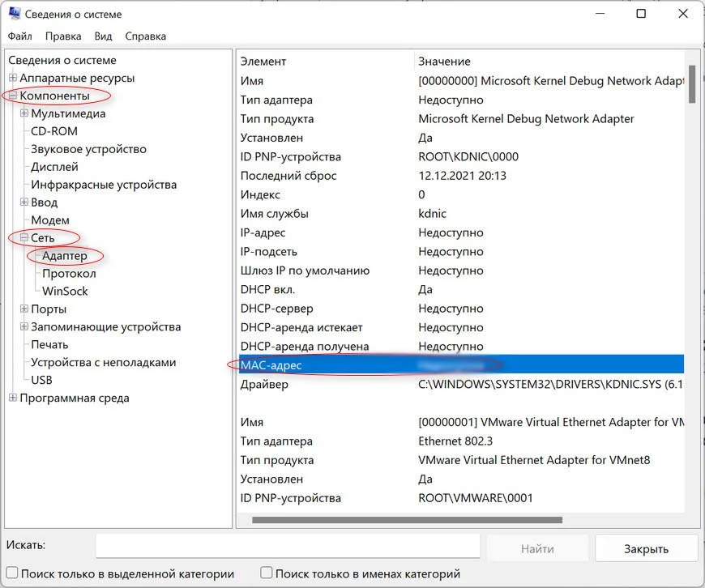Click the Закрыть button
Screen dimensions: 705x588
[x=646, y=548]
